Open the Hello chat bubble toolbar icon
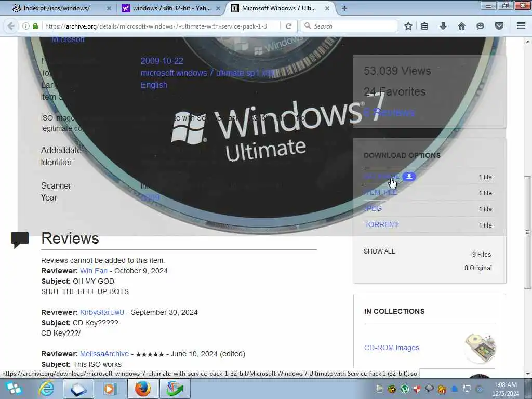532x399 pixels. click(480, 26)
